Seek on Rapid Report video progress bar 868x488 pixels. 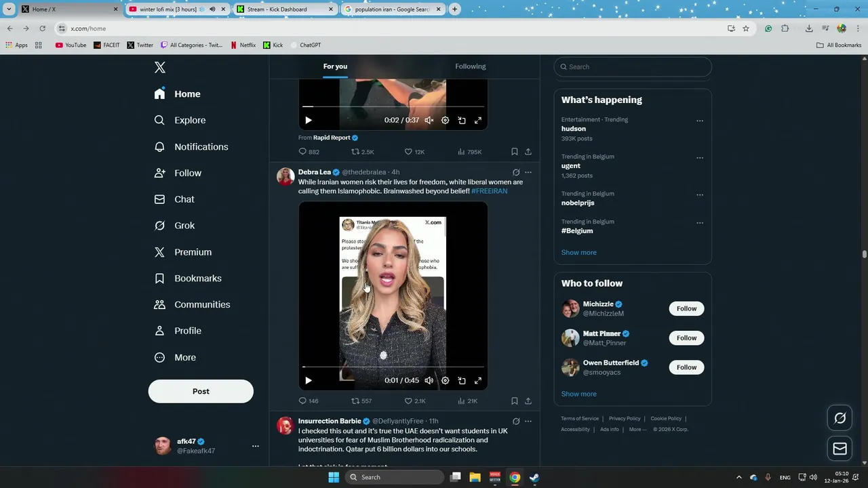coord(393,106)
